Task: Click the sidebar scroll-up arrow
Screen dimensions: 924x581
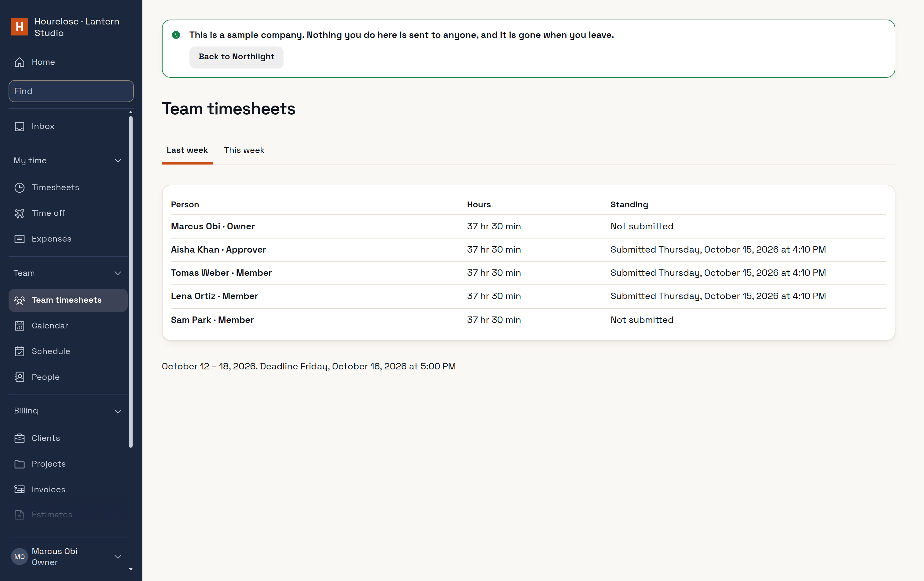Action: click(131, 112)
